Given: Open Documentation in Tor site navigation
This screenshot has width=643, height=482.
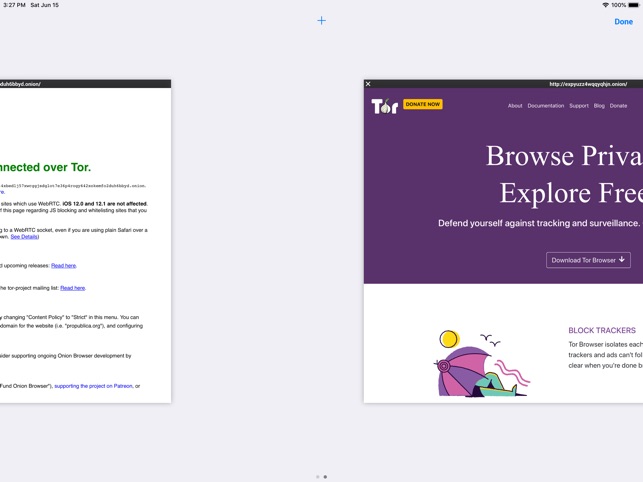Looking at the screenshot, I should (x=546, y=106).
